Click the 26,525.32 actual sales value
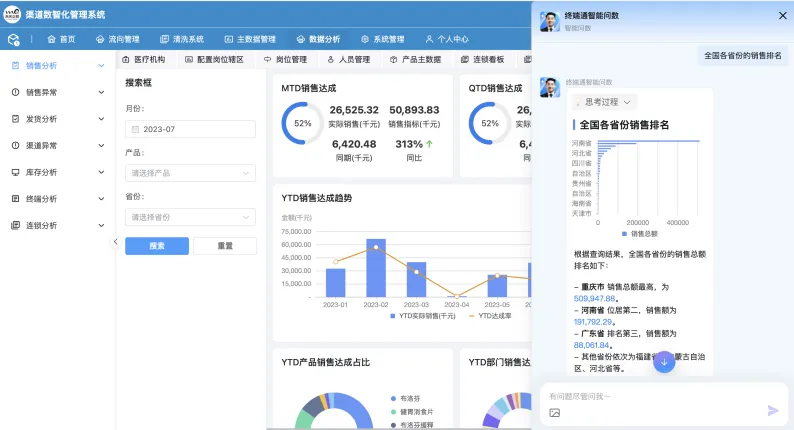 coord(354,110)
